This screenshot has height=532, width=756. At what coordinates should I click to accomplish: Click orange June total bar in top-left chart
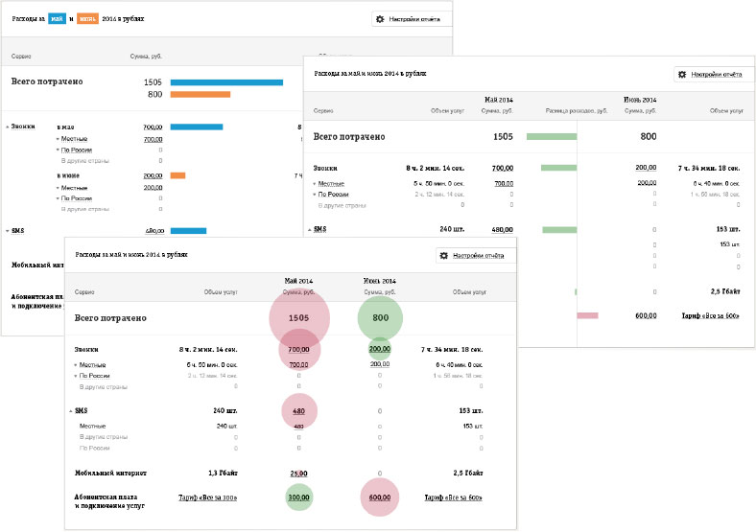(201, 94)
